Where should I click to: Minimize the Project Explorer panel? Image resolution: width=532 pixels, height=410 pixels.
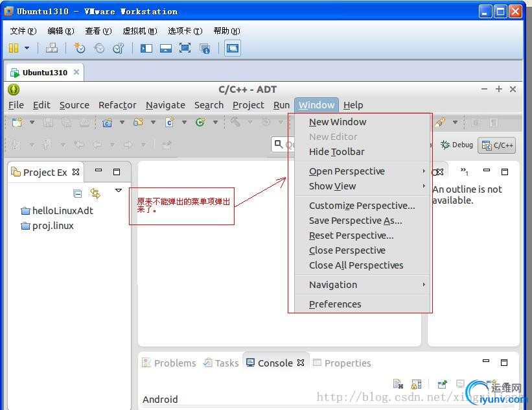tap(98, 170)
